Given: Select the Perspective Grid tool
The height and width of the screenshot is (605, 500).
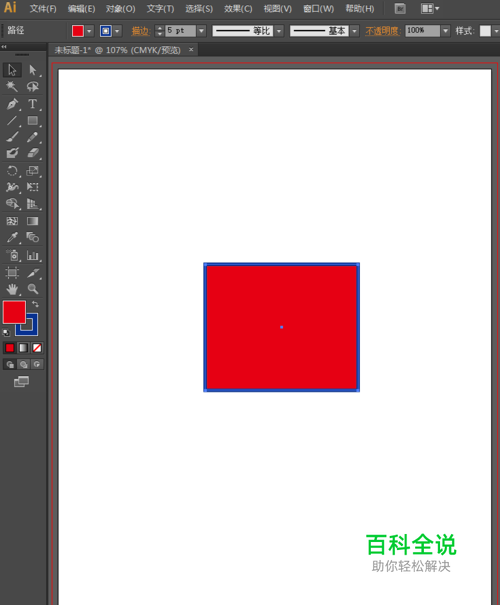Looking at the screenshot, I should pyautogui.click(x=32, y=204).
